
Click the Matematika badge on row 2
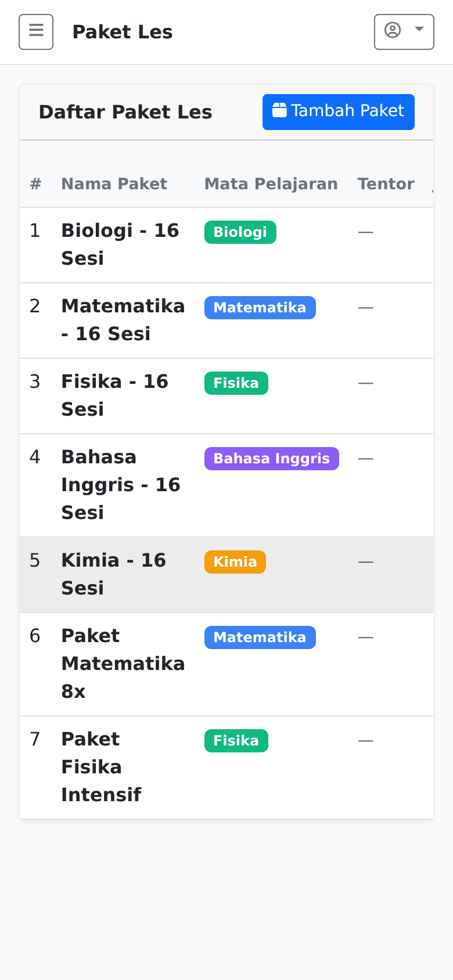(260, 307)
